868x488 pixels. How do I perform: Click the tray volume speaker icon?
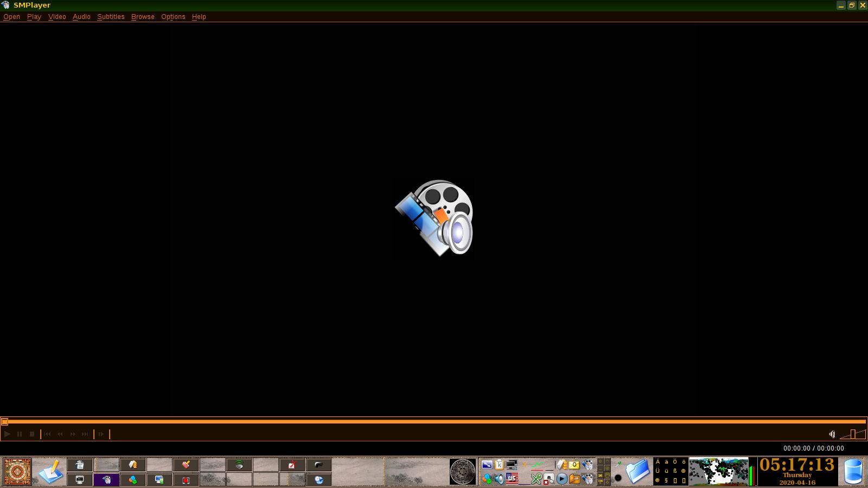[499, 479]
